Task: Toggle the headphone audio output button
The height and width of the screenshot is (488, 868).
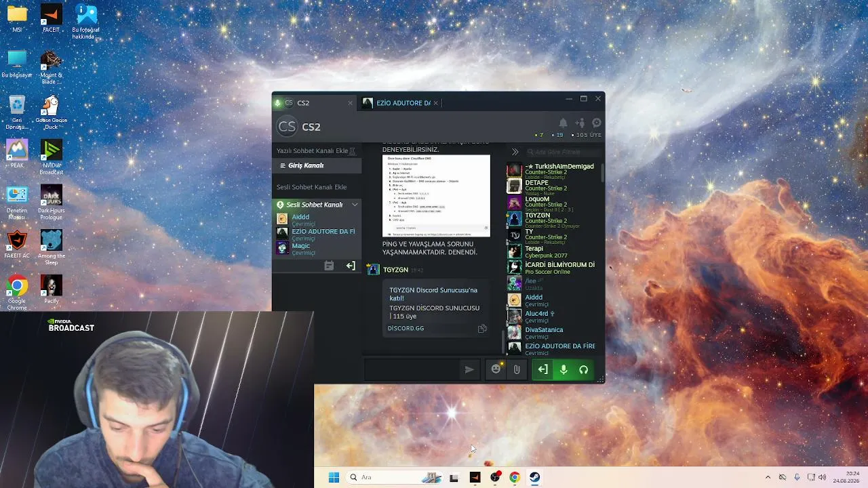Action: pos(583,369)
